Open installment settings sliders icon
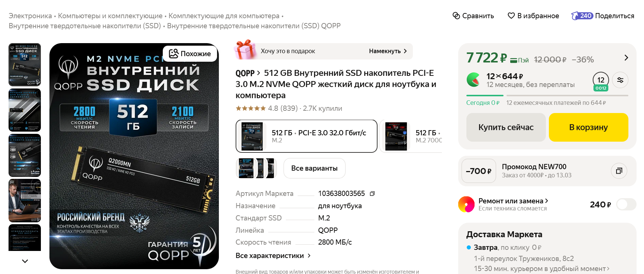644x274 pixels. (620, 80)
